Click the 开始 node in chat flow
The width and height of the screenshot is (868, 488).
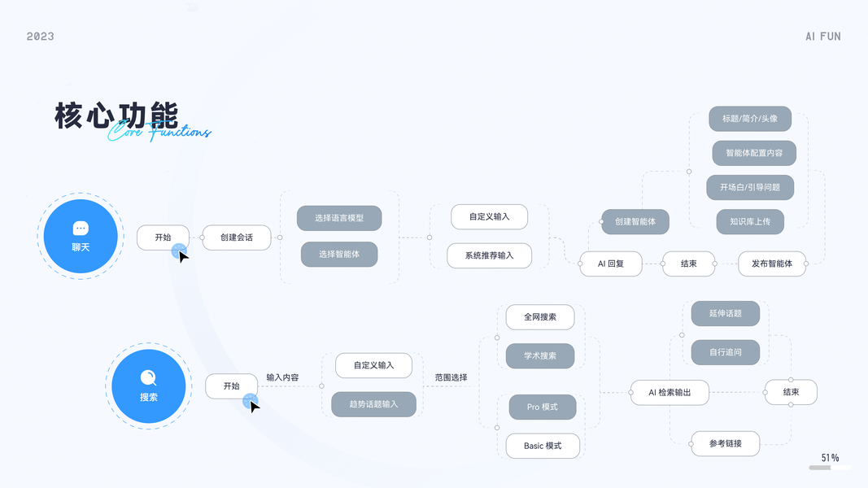point(162,237)
